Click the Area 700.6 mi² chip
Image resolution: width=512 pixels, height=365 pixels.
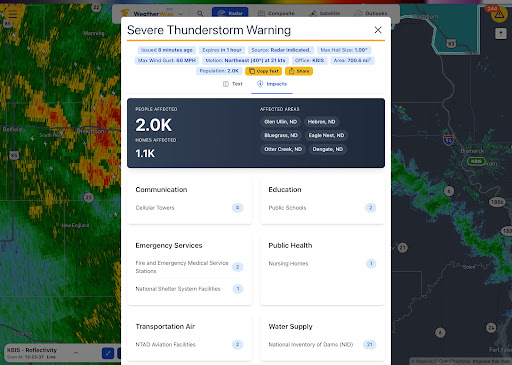point(352,60)
